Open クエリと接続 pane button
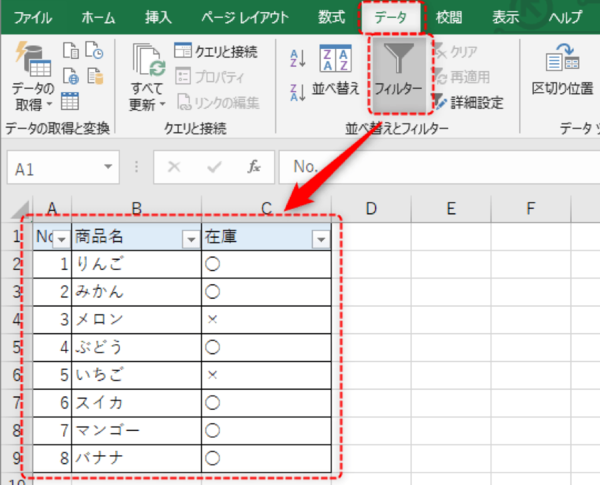600x485 pixels. 216,51
